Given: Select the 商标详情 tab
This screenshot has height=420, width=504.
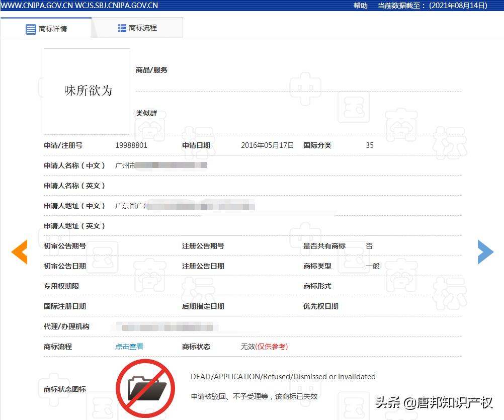Looking at the screenshot, I should pos(53,28).
